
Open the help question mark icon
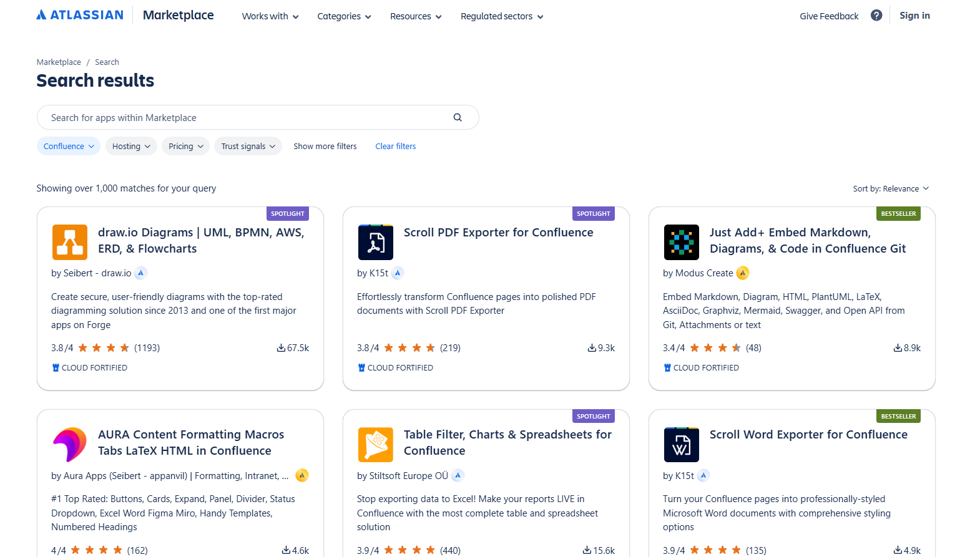(876, 16)
